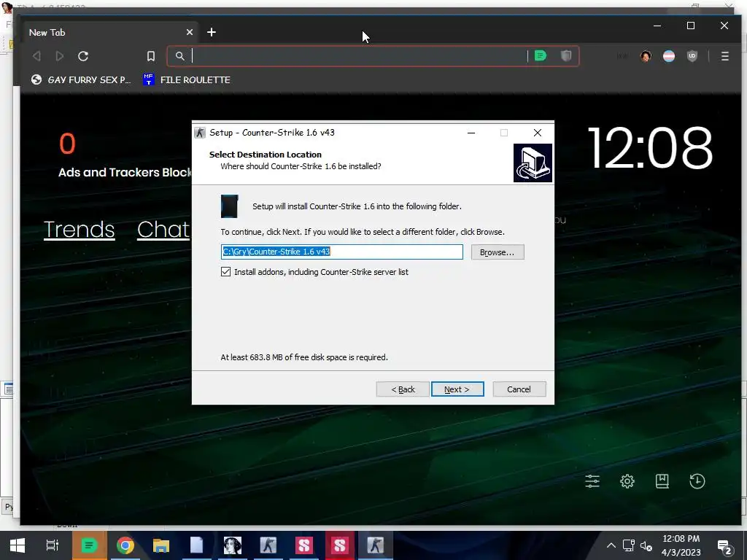The height and width of the screenshot is (560, 747).
Task: Click the grey shield icon in address bar
Action: (x=566, y=55)
